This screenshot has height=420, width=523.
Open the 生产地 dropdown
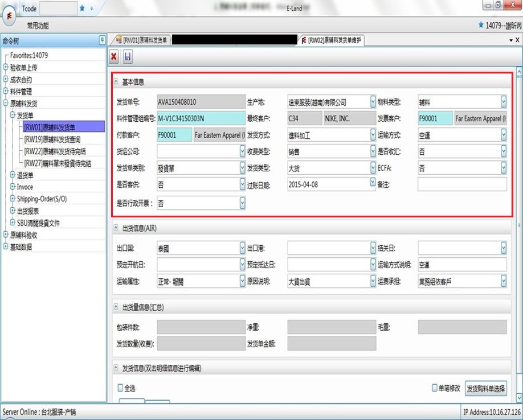coord(373,102)
